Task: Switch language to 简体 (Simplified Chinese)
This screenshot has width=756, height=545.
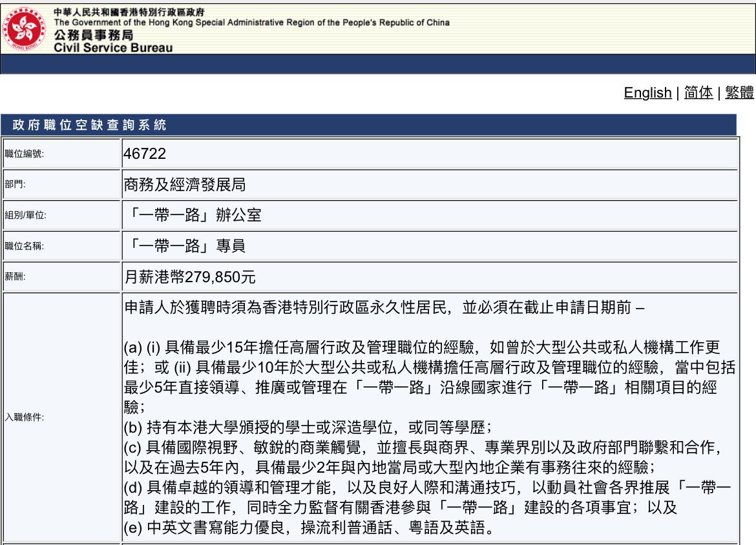Action: [x=698, y=92]
